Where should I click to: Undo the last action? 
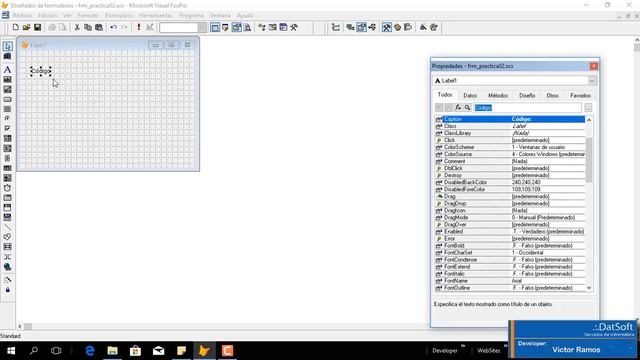[x=113, y=27]
